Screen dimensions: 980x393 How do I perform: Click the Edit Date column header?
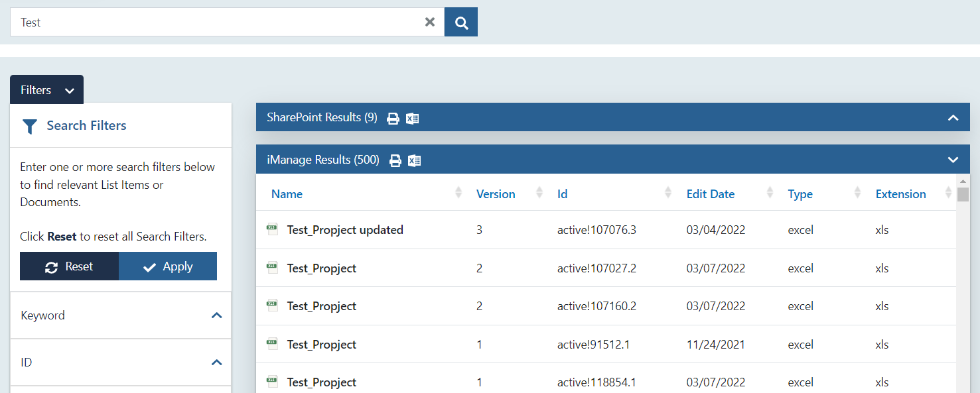[711, 194]
